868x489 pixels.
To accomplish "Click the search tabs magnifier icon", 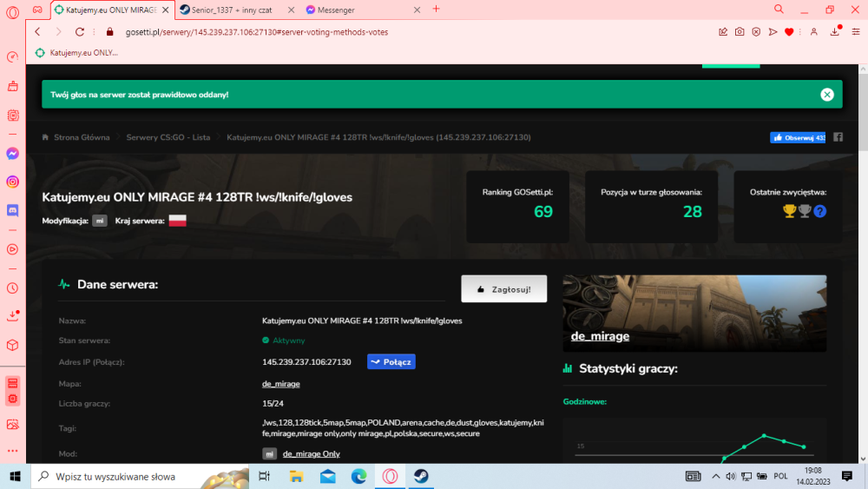I will coord(779,10).
